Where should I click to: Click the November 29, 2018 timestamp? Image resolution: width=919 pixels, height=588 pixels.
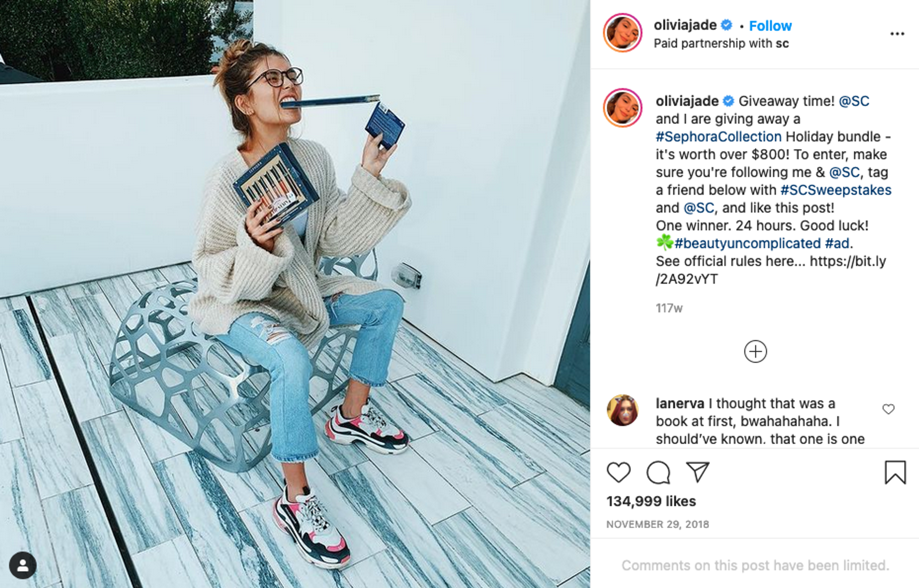coord(657,524)
